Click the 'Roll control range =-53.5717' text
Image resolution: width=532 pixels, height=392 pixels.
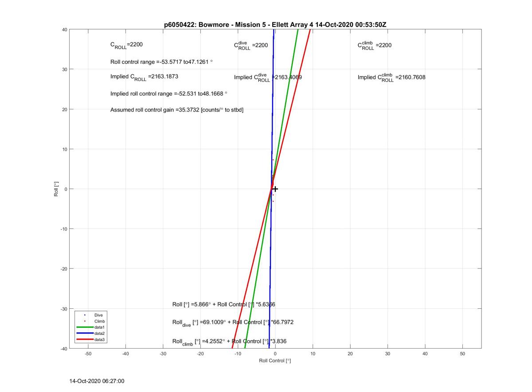point(161,62)
